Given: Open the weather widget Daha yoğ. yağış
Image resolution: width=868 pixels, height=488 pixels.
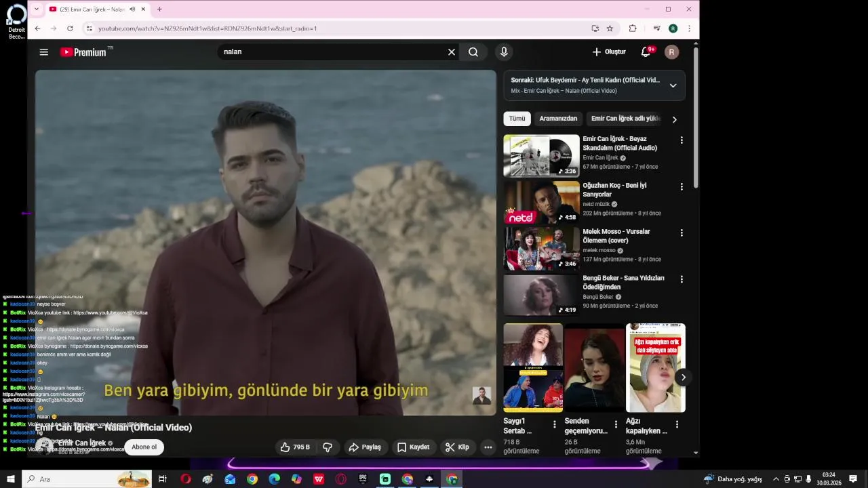Looking at the screenshot, I should 732,479.
